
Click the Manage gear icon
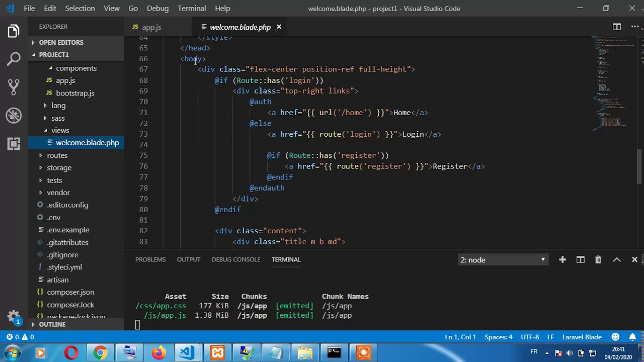14,316
